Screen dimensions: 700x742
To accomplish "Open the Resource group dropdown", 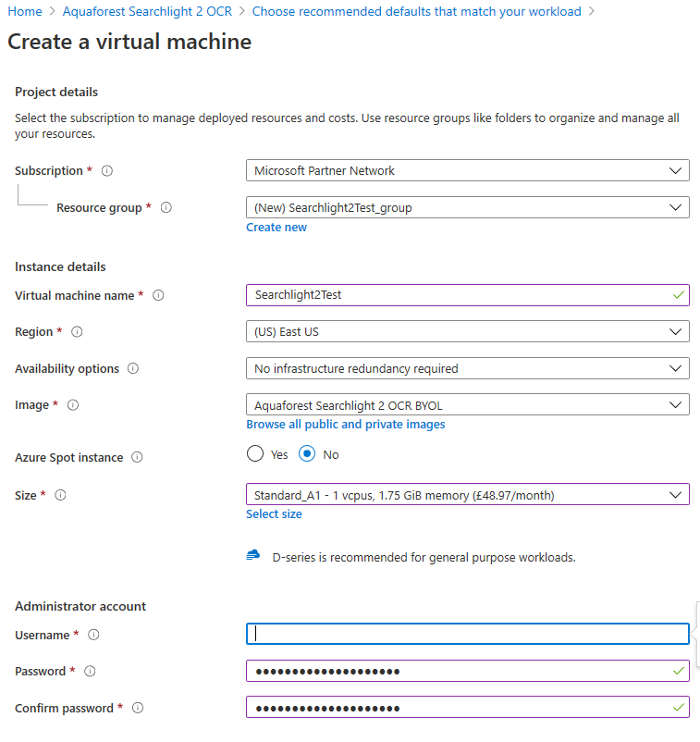I will tap(467, 207).
